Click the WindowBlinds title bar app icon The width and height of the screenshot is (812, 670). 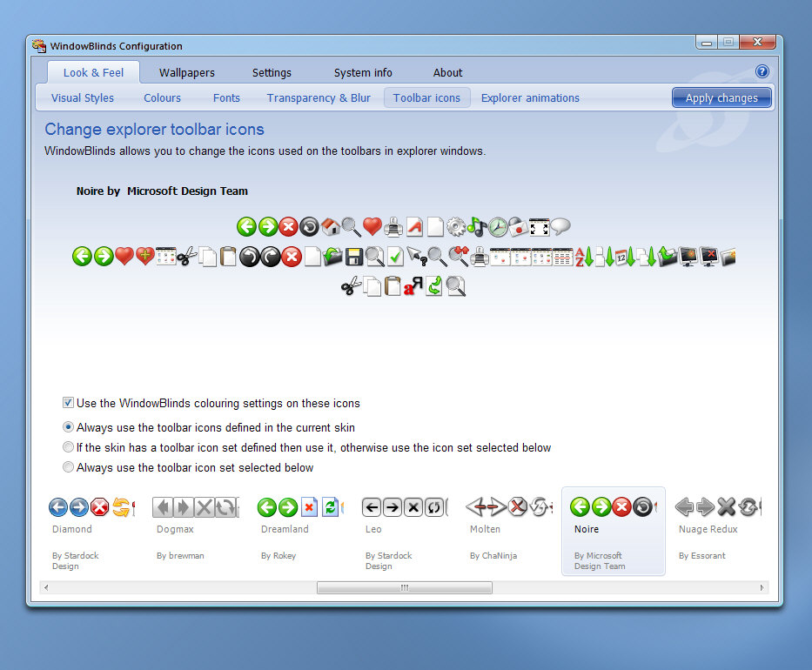[x=39, y=45]
